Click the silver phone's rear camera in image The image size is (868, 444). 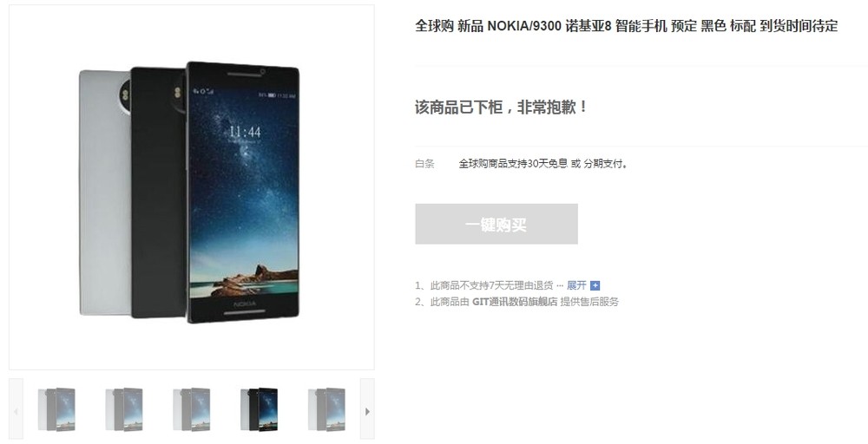pyautogui.click(x=124, y=93)
